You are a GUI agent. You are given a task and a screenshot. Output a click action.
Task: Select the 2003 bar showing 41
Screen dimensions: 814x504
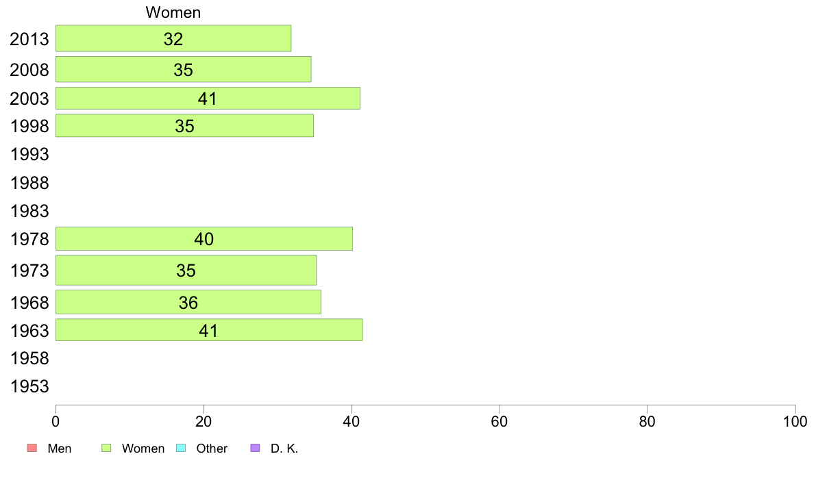coord(208,98)
